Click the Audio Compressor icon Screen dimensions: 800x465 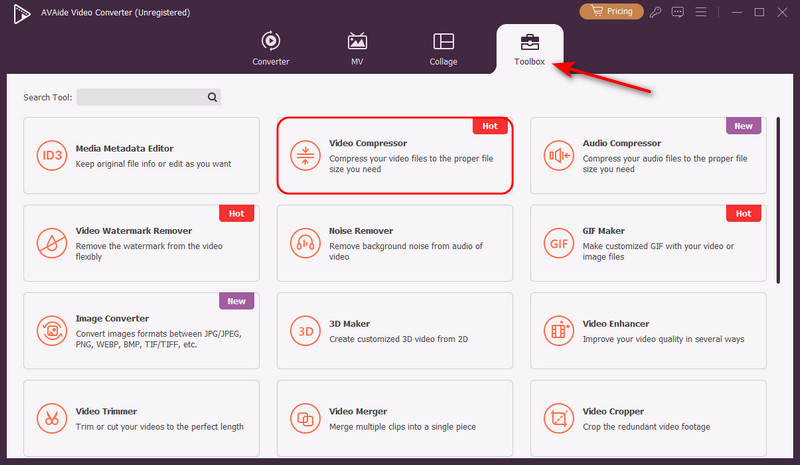coord(559,155)
